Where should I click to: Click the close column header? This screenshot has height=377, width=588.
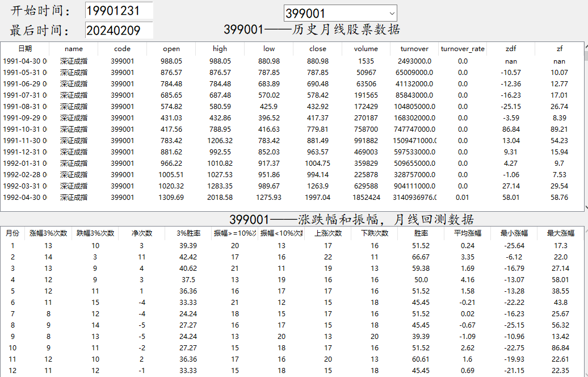[x=318, y=49]
